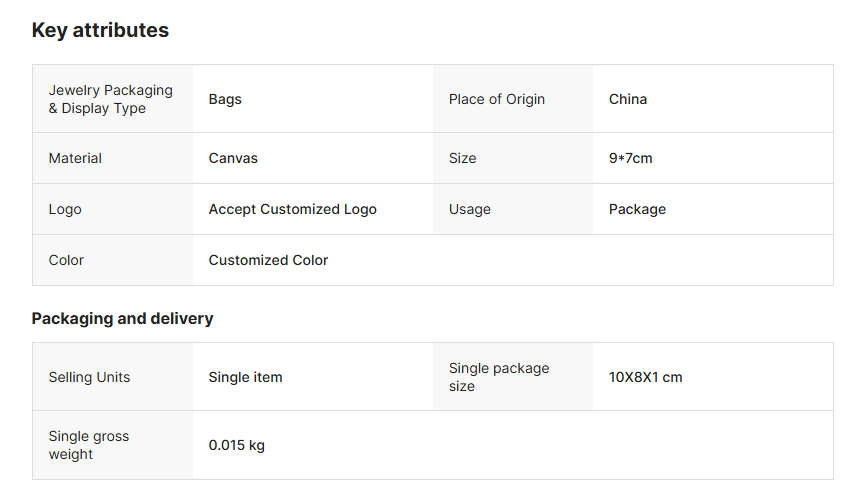Click the Logo attribute label
849x494 pixels.
tap(65, 209)
